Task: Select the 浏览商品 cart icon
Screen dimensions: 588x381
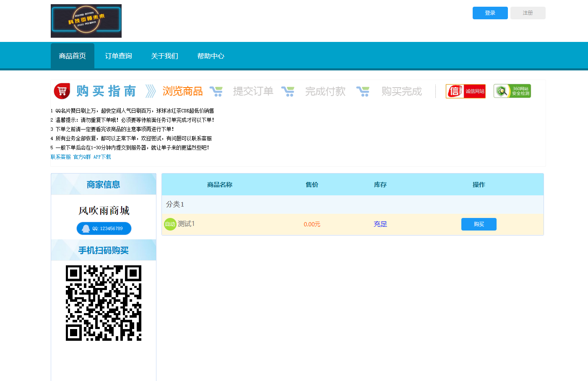Action: pos(217,91)
